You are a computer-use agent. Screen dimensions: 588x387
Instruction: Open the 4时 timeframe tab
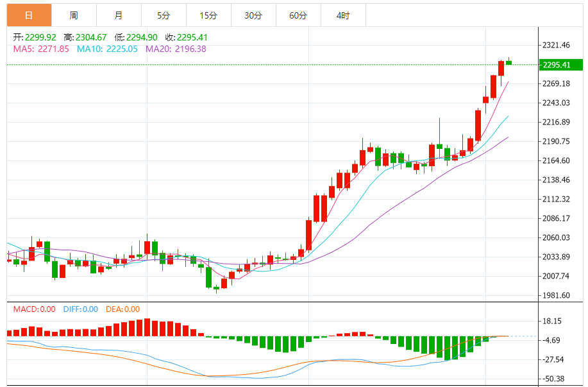(x=343, y=15)
